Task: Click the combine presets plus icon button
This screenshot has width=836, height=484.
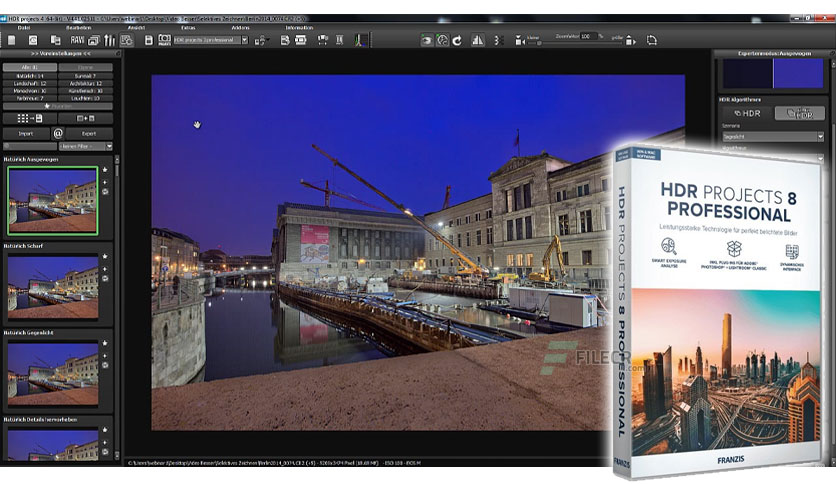Action: pos(85,118)
